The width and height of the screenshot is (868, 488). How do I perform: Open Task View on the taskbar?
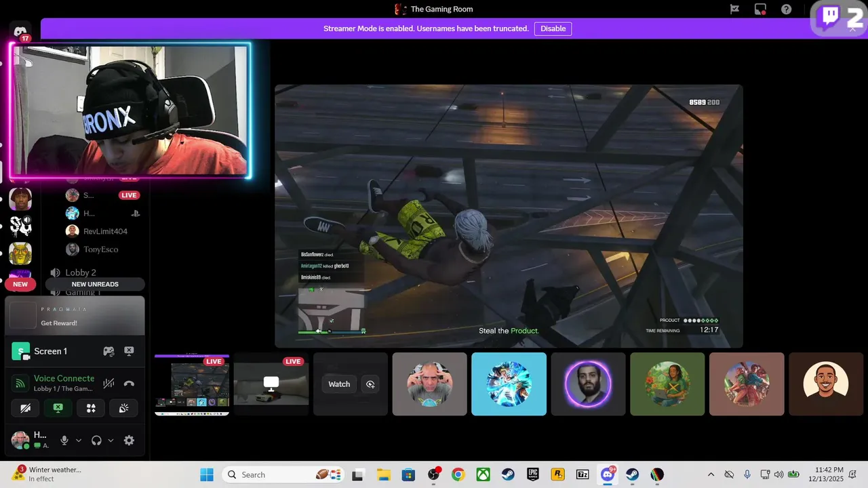(358, 474)
